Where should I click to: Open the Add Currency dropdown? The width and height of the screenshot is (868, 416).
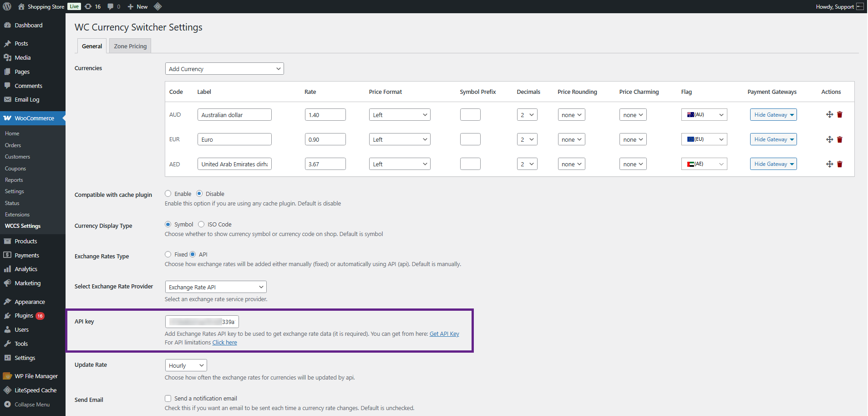(224, 69)
